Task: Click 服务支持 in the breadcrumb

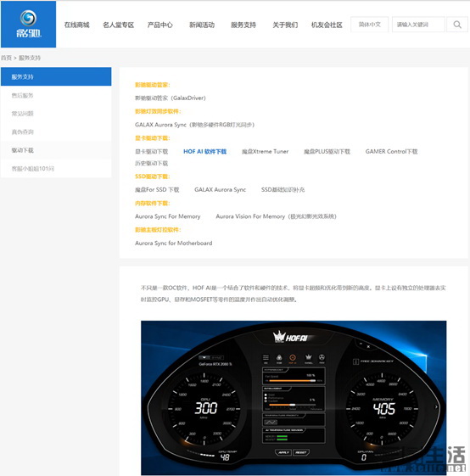Action: [x=30, y=58]
